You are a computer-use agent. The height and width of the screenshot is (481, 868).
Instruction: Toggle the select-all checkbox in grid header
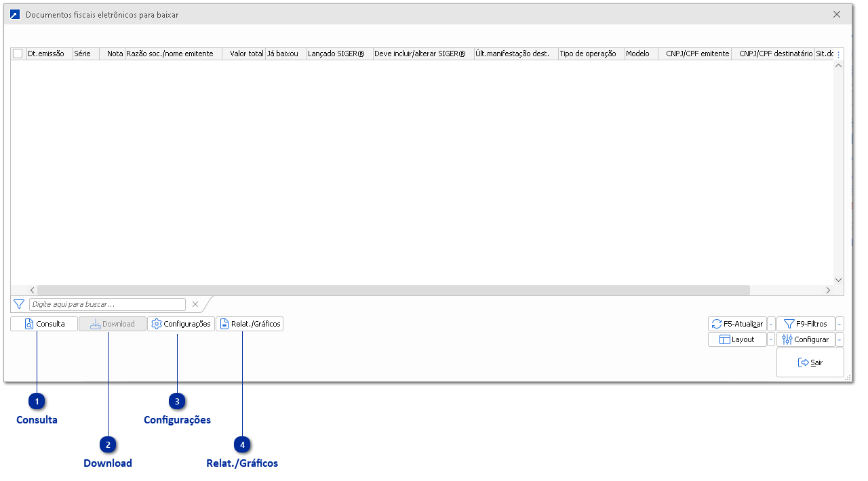18,54
